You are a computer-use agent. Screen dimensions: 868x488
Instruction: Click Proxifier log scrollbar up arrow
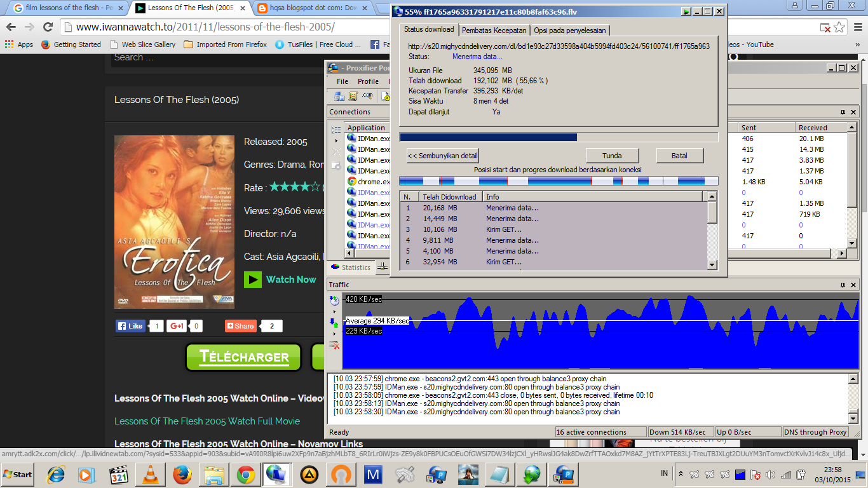(853, 379)
